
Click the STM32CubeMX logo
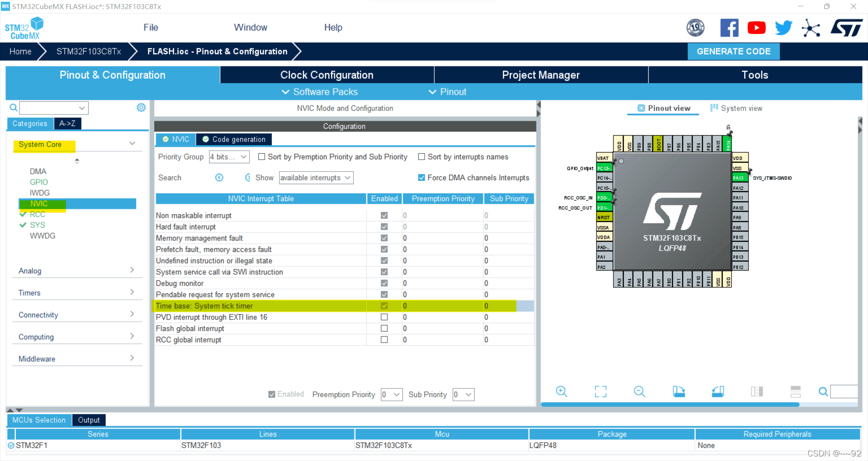24,28
